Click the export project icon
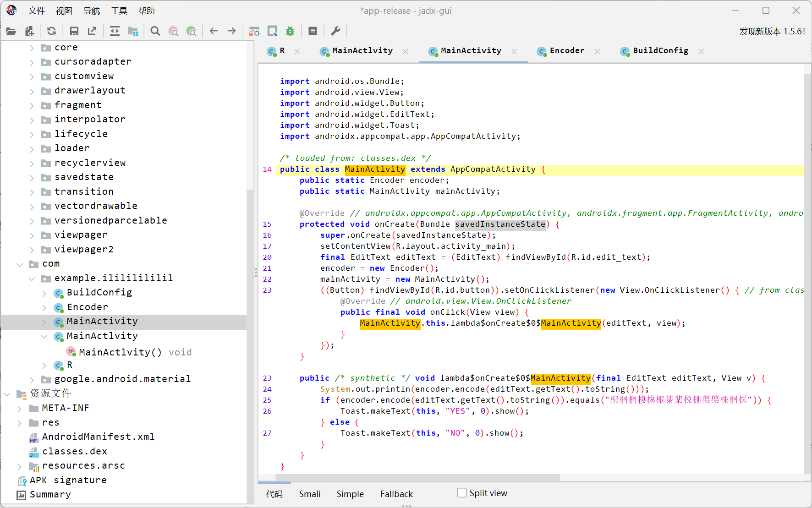812x508 pixels. point(92,31)
